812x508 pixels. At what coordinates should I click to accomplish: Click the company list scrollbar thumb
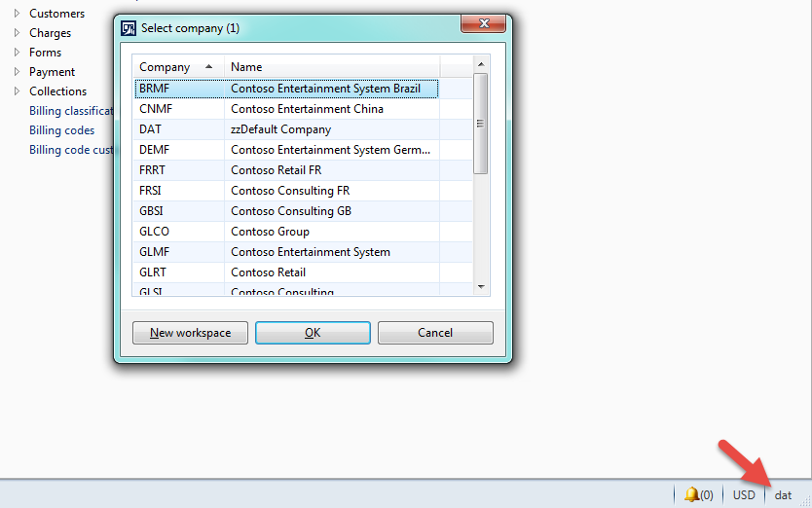point(481,124)
